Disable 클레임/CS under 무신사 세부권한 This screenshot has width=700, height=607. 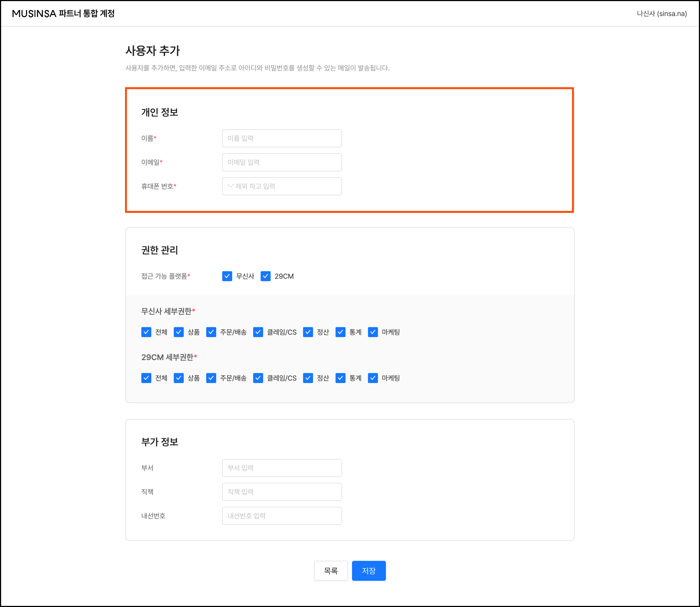point(258,332)
